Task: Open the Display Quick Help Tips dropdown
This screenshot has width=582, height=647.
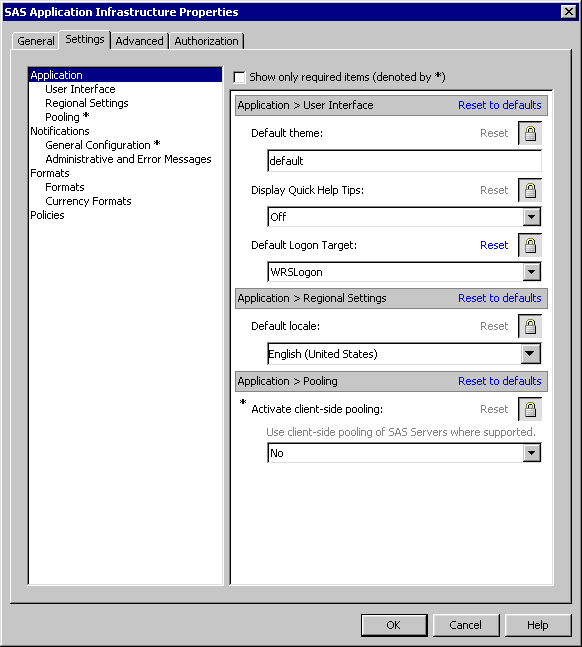Action: pyautogui.click(x=532, y=217)
